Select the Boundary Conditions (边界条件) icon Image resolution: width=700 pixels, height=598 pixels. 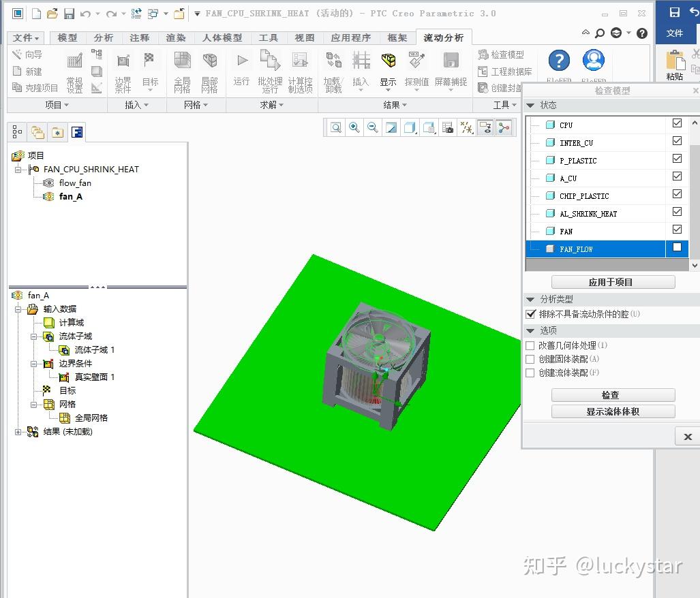point(123,61)
